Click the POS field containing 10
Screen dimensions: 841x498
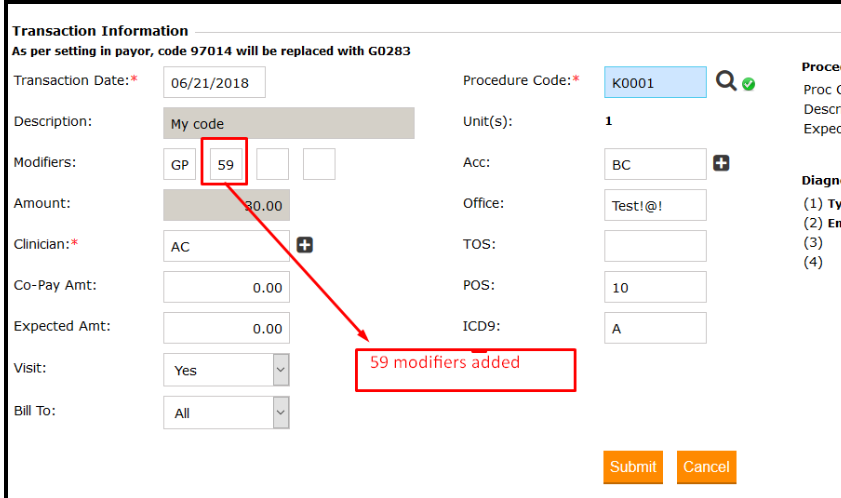pyautogui.click(x=655, y=287)
